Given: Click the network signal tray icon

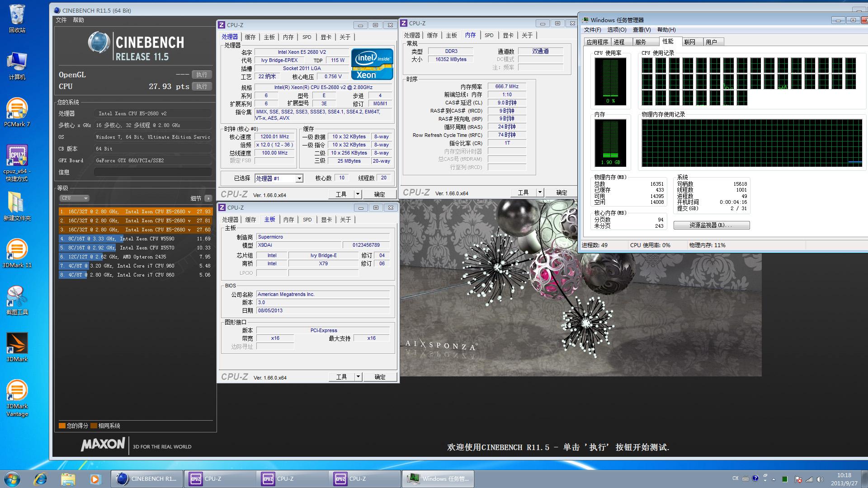Looking at the screenshot, I should (x=809, y=479).
